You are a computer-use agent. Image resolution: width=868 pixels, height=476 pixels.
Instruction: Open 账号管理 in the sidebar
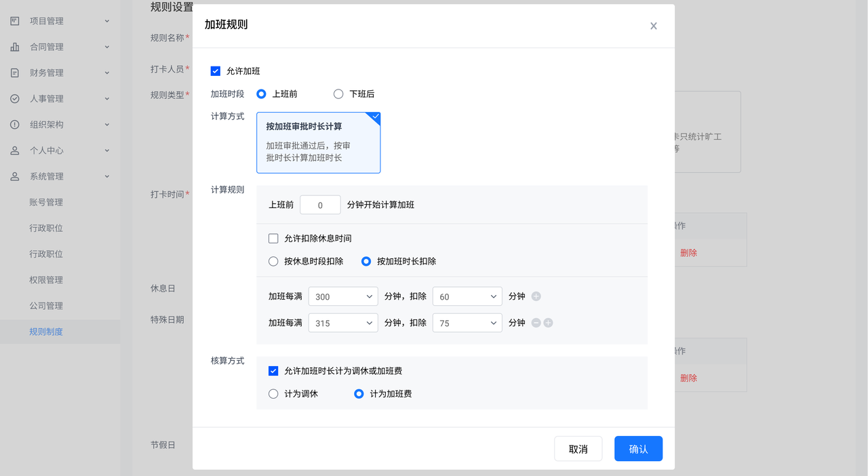coord(46,202)
